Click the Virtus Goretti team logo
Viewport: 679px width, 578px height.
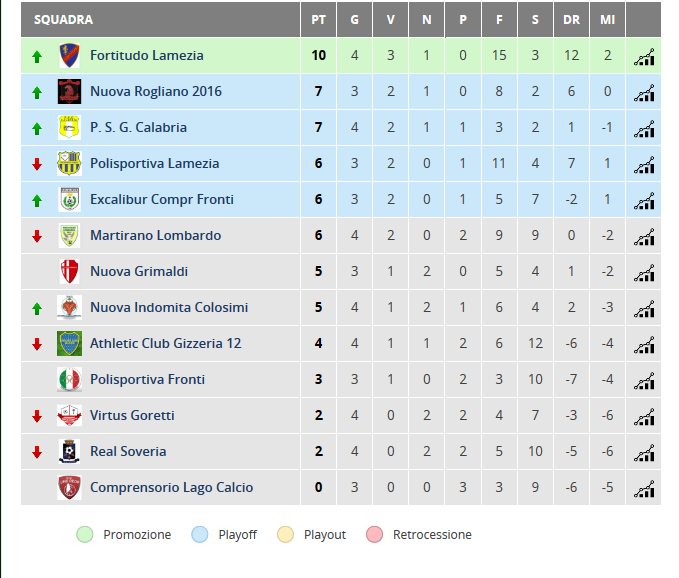pos(69,415)
